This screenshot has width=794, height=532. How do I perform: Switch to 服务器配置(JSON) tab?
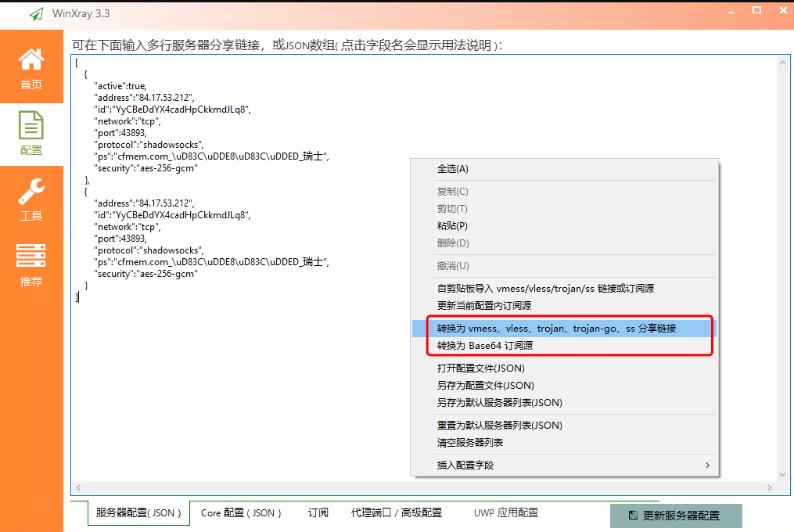click(x=138, y=512)
